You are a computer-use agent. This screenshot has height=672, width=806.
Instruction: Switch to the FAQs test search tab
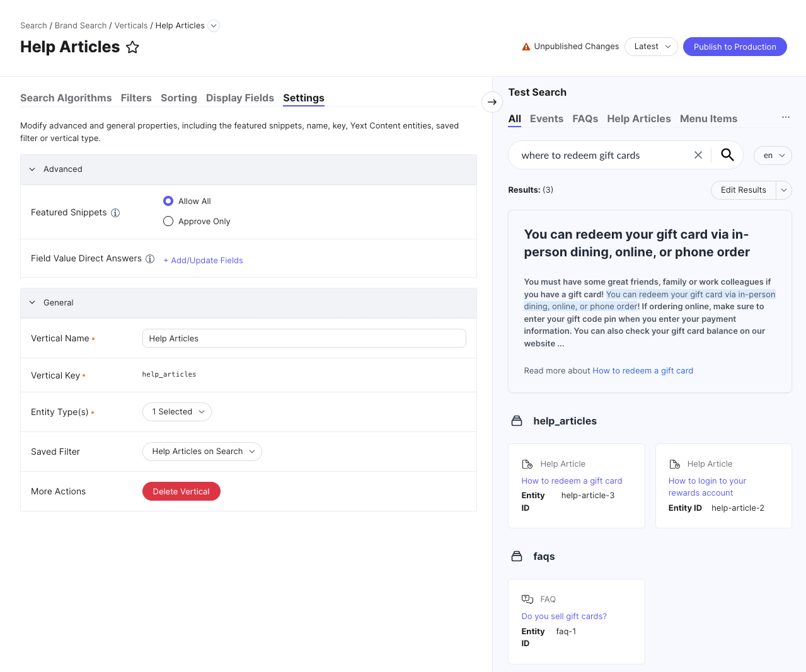(585, 118)
